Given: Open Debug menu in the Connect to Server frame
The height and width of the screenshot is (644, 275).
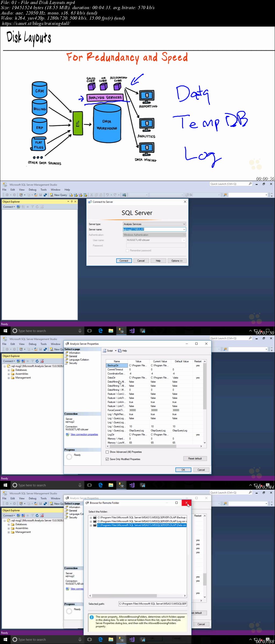Looking at the screenshot, I should [x=32, y=190].
